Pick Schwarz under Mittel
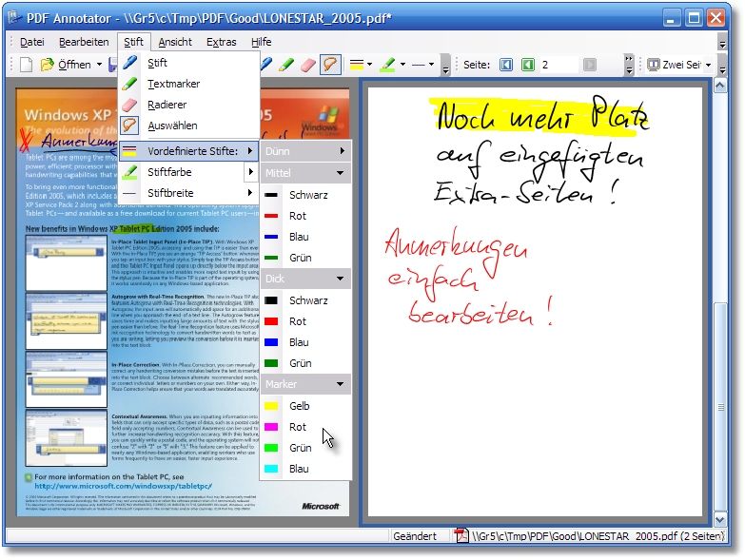Screen dimensions: 745x560 [306, 195]
